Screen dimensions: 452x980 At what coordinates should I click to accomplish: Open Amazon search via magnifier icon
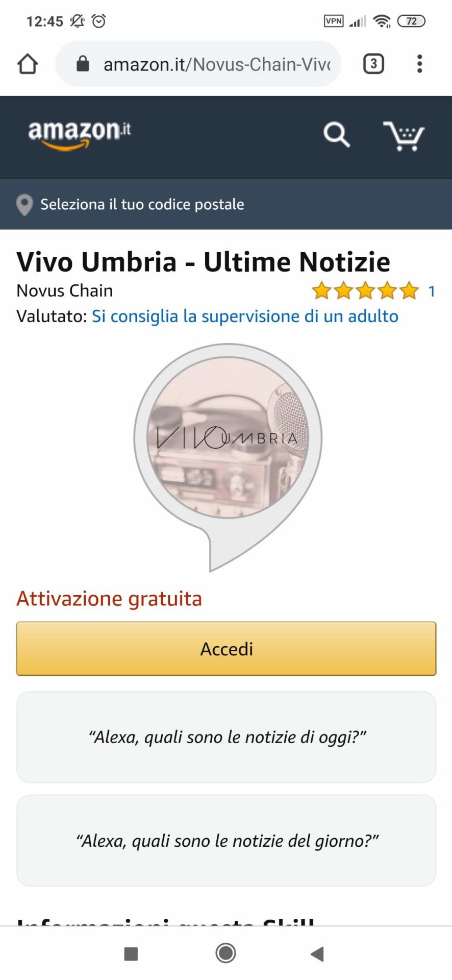click(x=337, y=135)
